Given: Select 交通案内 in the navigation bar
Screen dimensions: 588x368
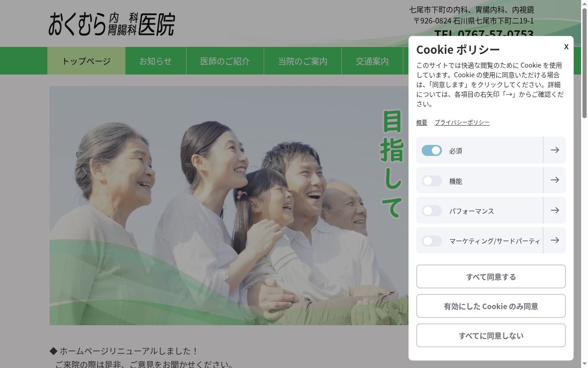Looking at the screenshot, I should click(x=372, y=61).
